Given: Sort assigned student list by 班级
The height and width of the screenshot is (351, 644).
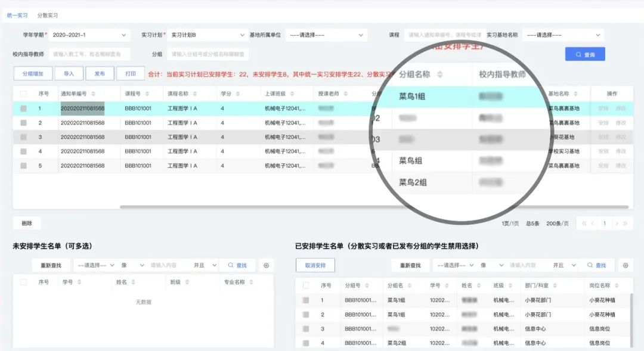Looking at the screenshot, I should click(510, 285).
